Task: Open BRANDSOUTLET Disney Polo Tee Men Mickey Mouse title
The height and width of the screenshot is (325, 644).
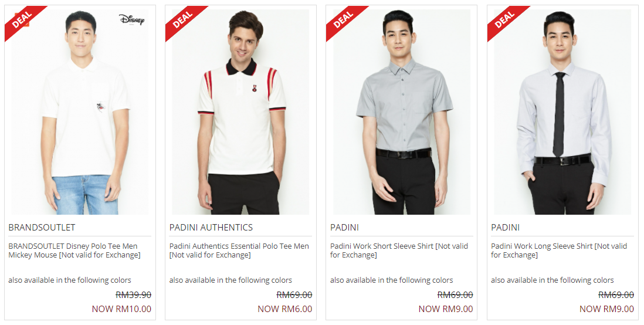Action: 74,250
